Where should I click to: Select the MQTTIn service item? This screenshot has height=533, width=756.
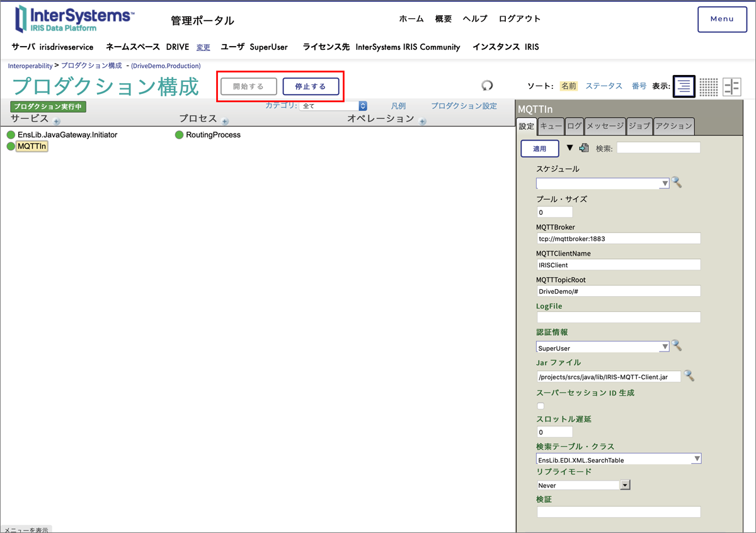[32, 146]
